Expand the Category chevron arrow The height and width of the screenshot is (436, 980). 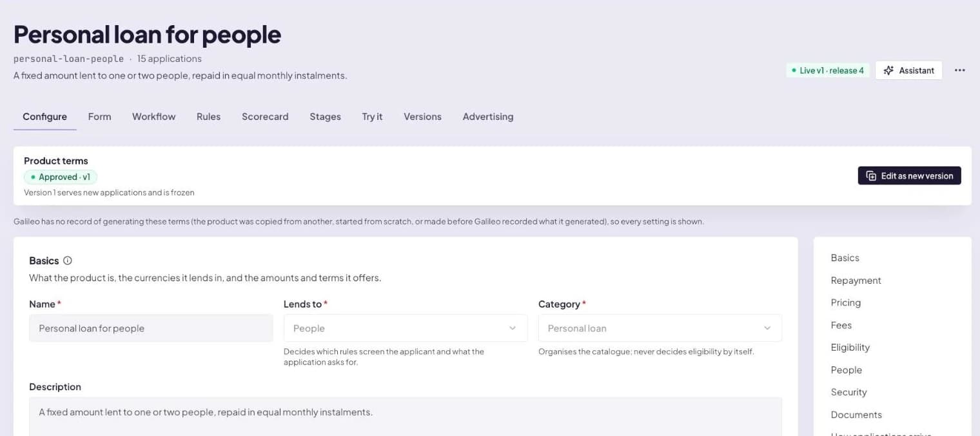pos(767,328)
